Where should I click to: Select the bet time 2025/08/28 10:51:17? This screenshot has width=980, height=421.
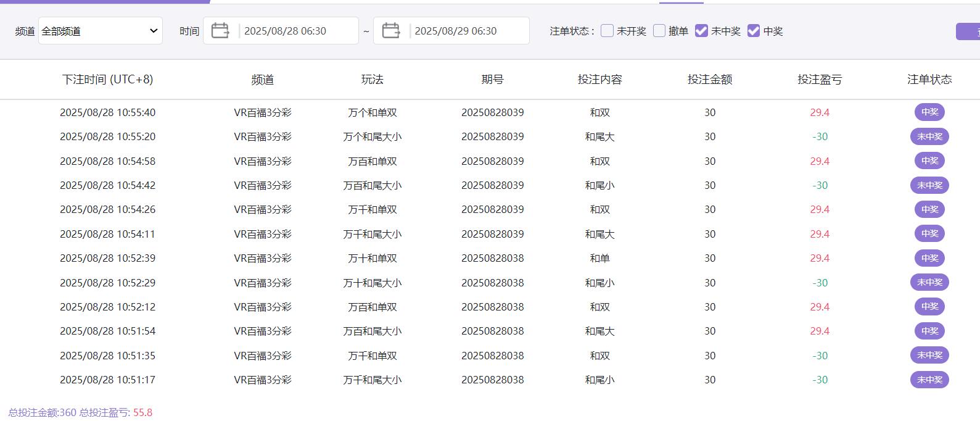[107, 380]
